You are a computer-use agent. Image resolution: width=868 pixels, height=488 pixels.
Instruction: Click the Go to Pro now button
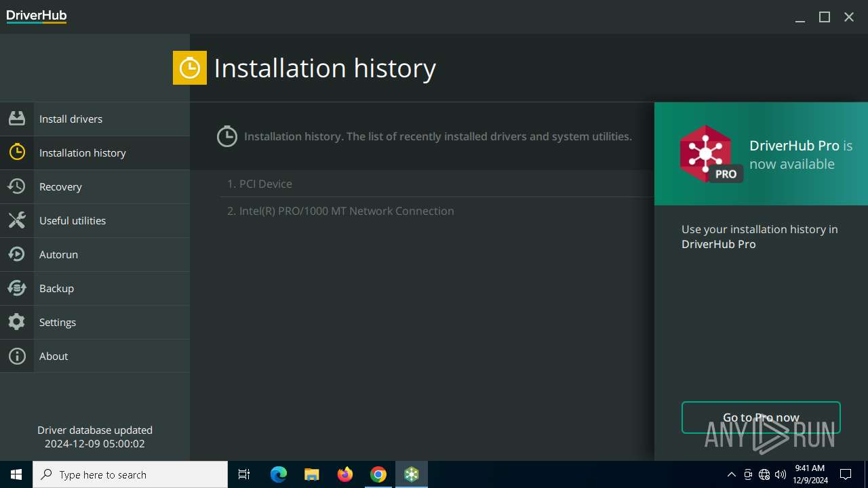(x=761, y=418)
